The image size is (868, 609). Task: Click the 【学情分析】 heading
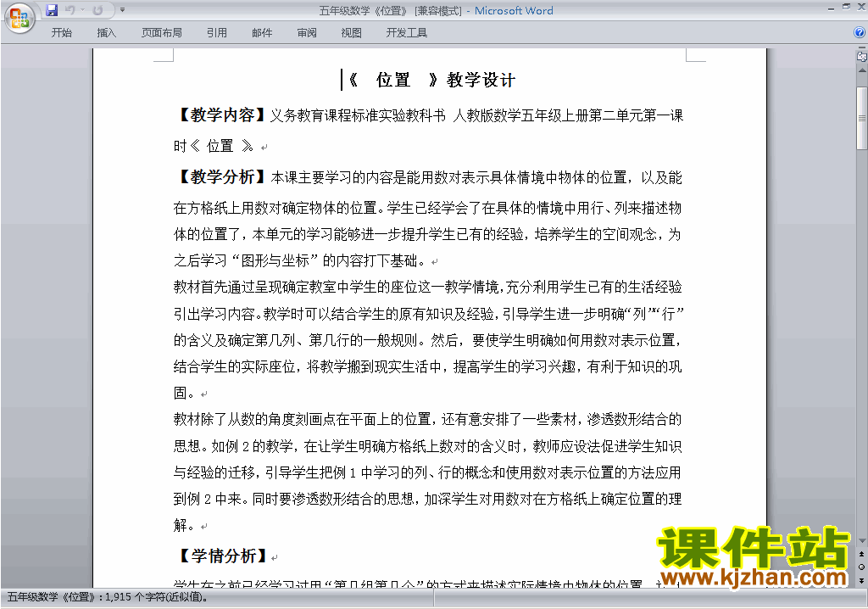point(223,556)
